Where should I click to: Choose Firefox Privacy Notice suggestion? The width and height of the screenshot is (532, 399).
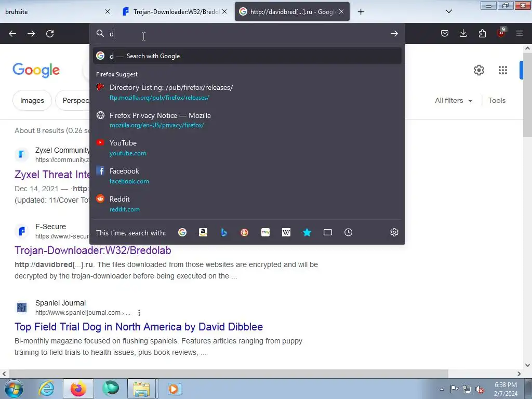coord(247,120)
